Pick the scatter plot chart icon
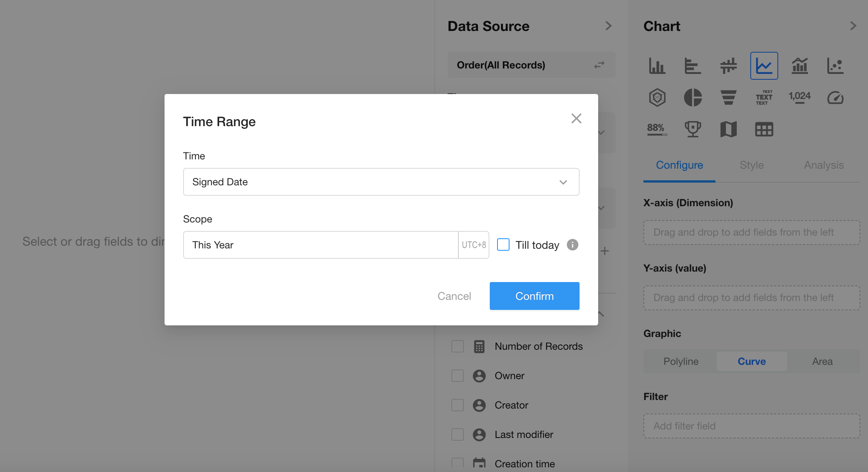 point(835,66)
